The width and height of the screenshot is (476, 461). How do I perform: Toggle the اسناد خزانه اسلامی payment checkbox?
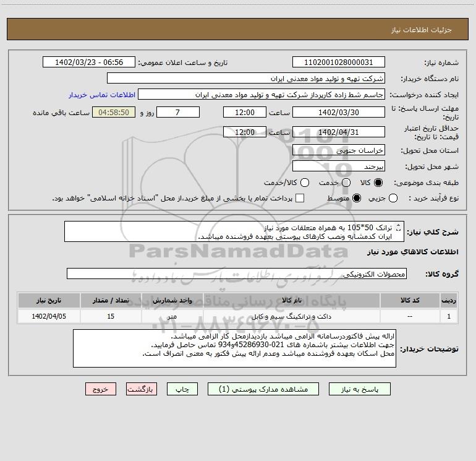[300, 198]
